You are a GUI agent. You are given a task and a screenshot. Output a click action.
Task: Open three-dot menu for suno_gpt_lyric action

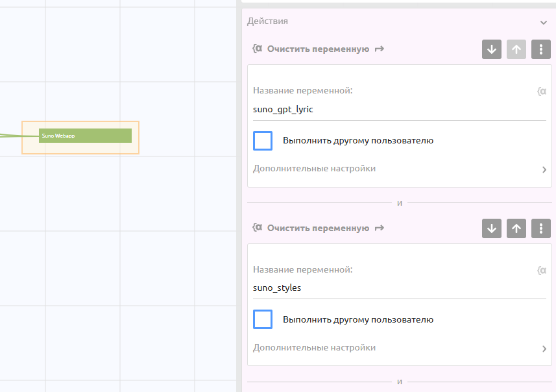541,49
